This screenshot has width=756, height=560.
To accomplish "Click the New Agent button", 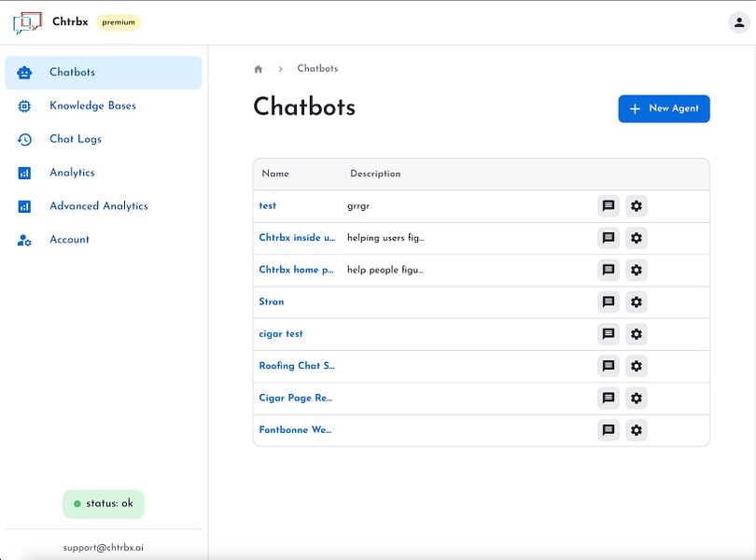I will coord(664,108).
